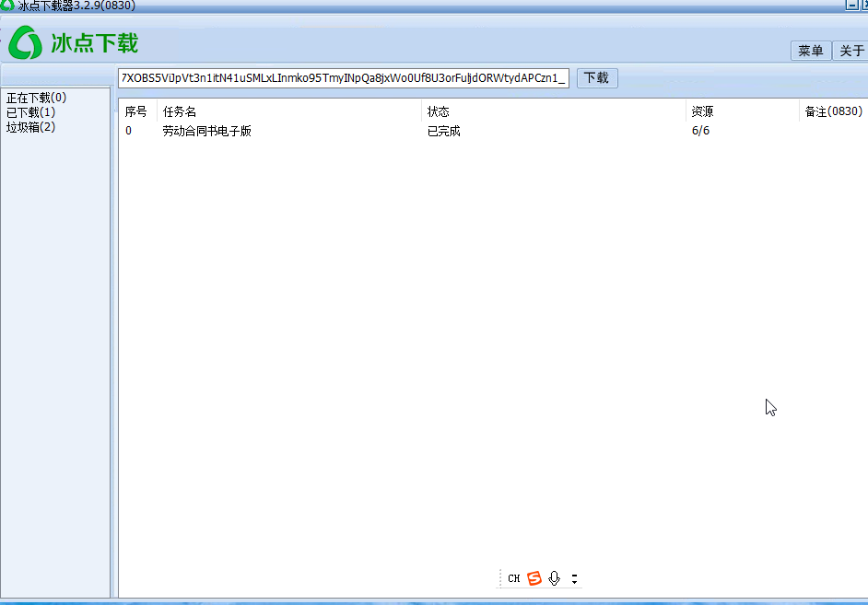868x605 pixels.
Task: Click the 任务名 column header
Action: [289, 111]
